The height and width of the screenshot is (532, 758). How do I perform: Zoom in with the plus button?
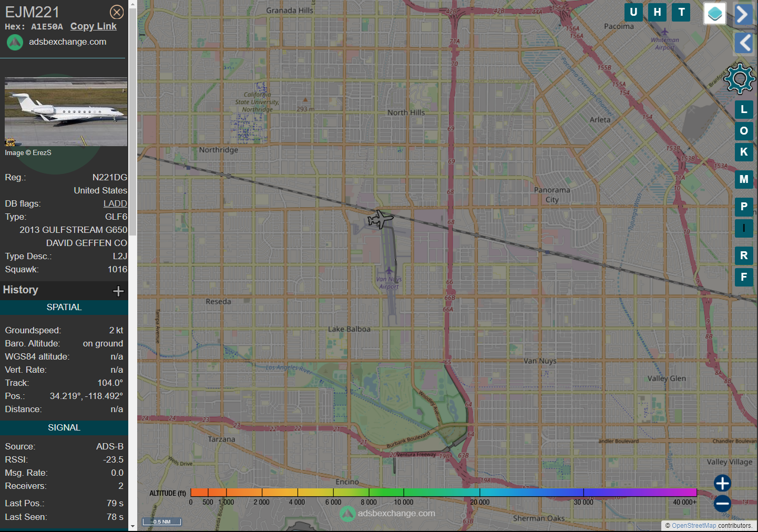pyautogui.click(x=722, y=483)
